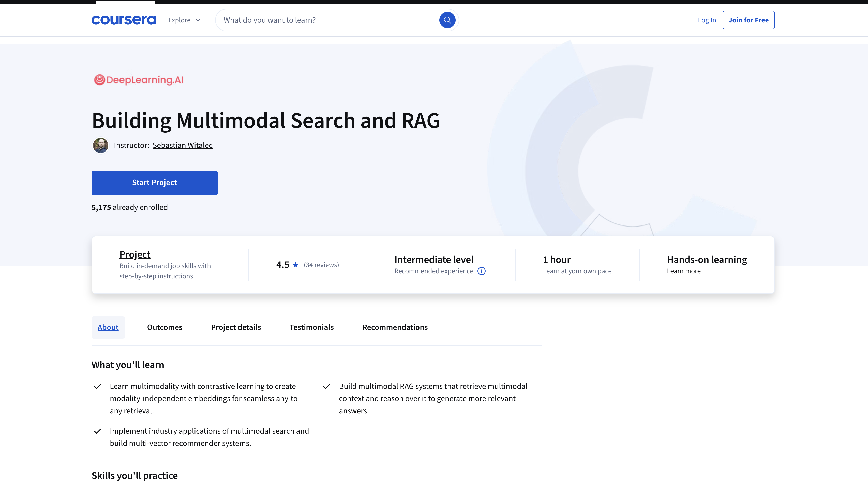Select the Project details tab
The width and height of the screenshot is (868, 482).
(x=235, y=327)
